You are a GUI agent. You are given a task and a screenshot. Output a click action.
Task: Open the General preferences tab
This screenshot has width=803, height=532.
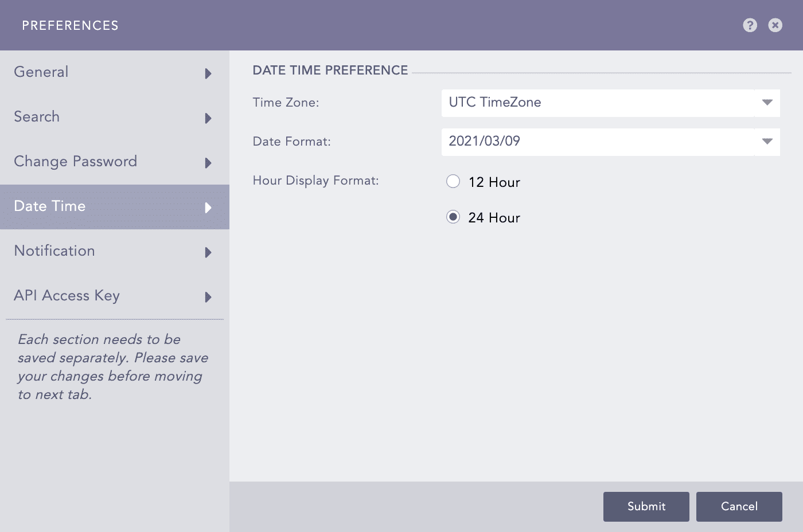coord(41,72)
